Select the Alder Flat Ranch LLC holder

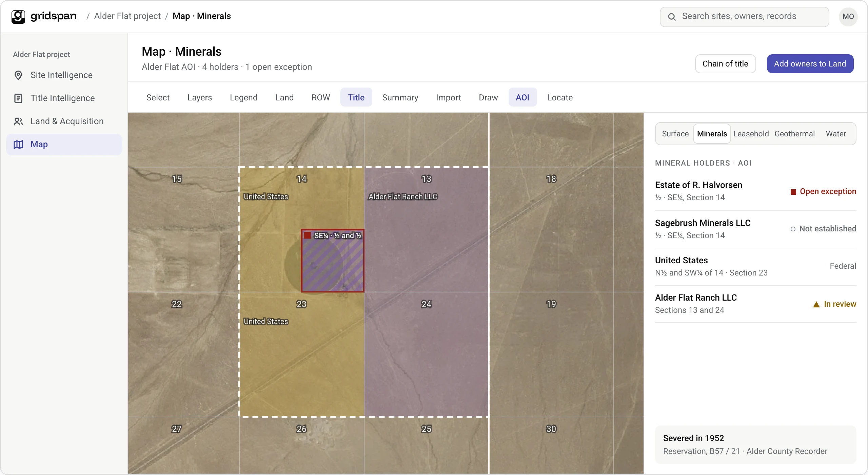pos(755,304)
